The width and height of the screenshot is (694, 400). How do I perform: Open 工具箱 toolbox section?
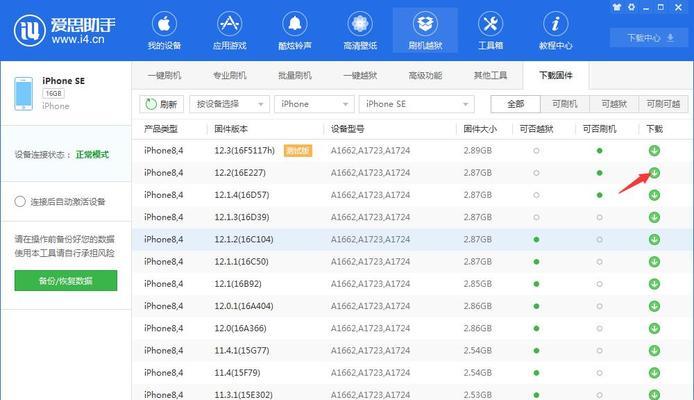tap(490, 31)
